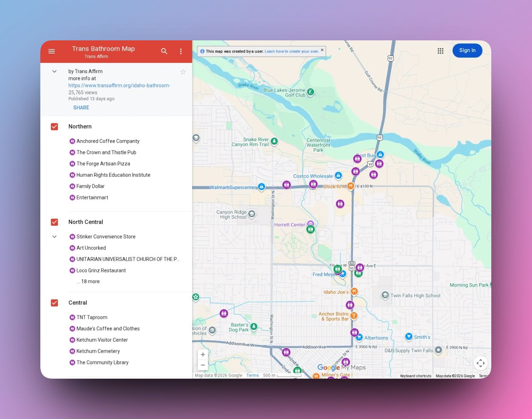Click the Costco Wholesale shopping marker
The height and width of the screenshot is (419, 532).
(338, 176)
